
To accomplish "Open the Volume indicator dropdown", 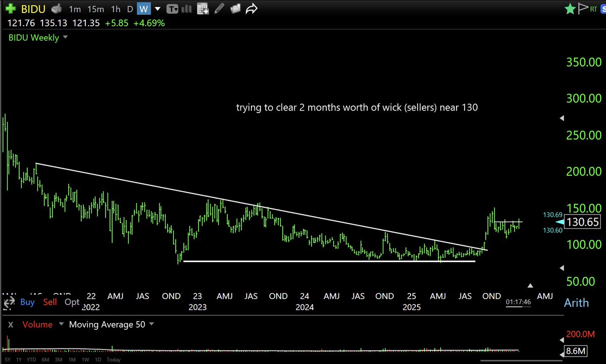I will pos(62,324).
